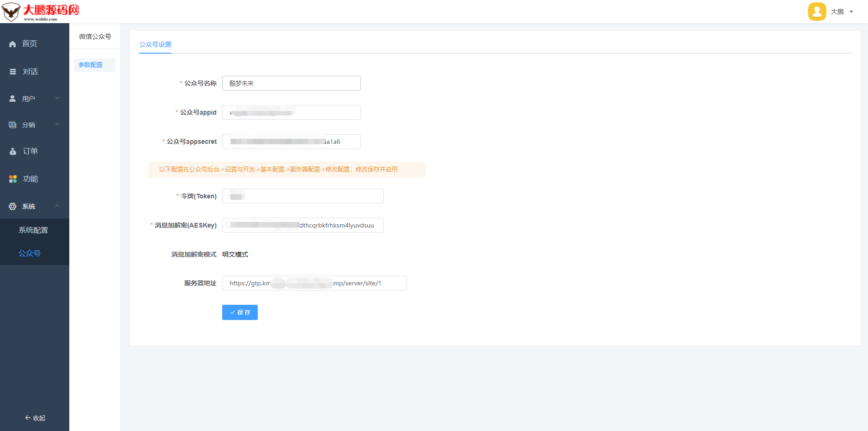Click the 公众号名称 input field

tap(291, 83)
